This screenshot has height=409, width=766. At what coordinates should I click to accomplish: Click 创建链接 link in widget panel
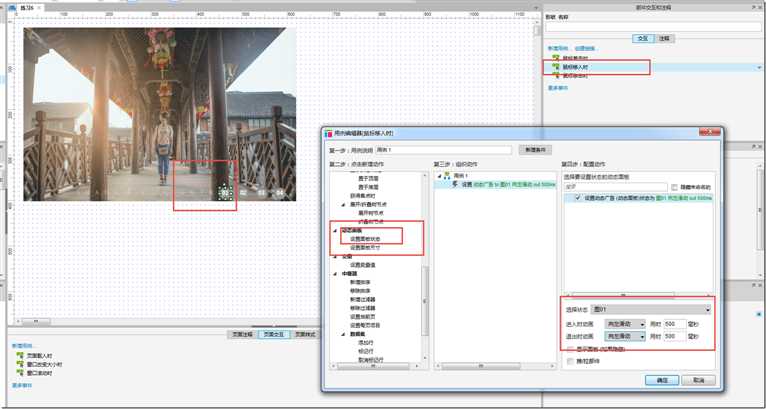coord(584,49)
